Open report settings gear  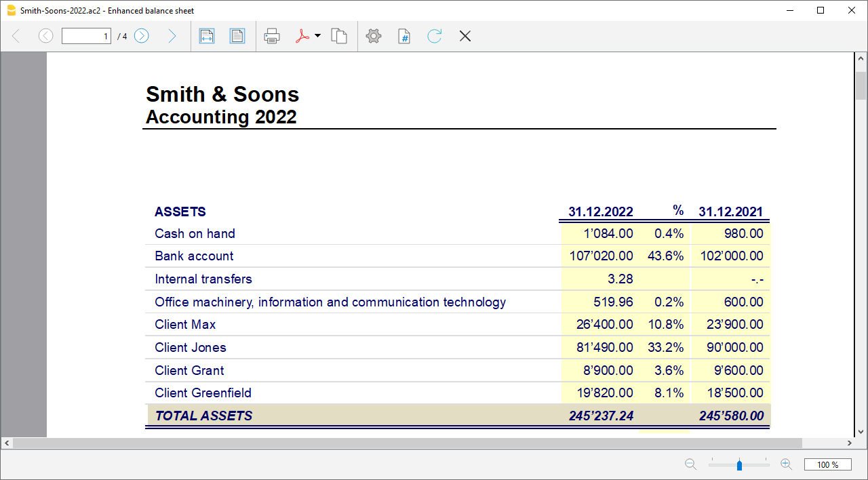(x=374, y=36)
